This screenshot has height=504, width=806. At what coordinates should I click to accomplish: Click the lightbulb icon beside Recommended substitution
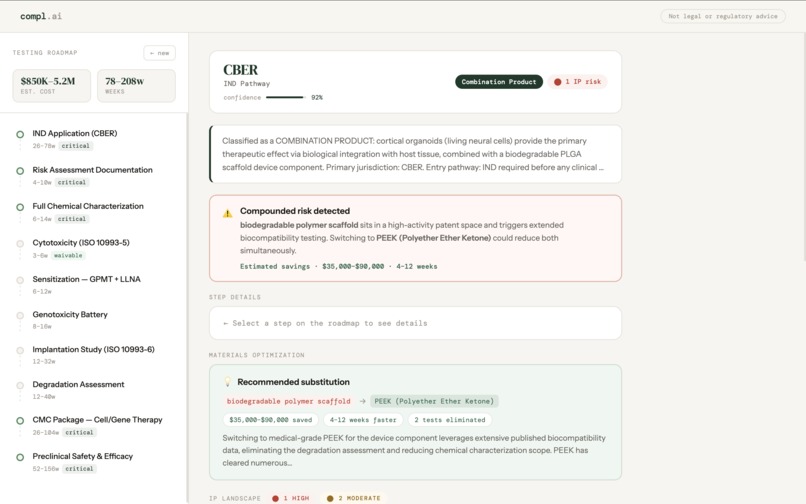[x=228, y=382]
